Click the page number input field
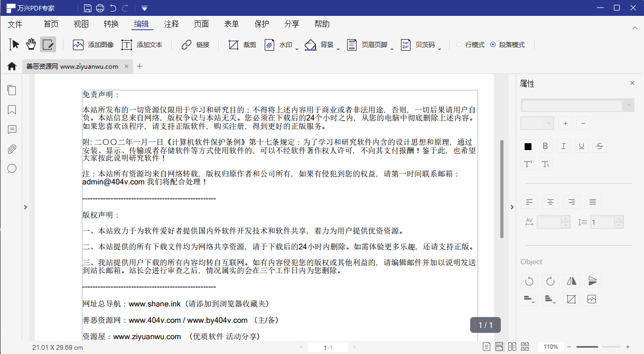Viewport: 644px width, 354px height. [x=328, y=347]
